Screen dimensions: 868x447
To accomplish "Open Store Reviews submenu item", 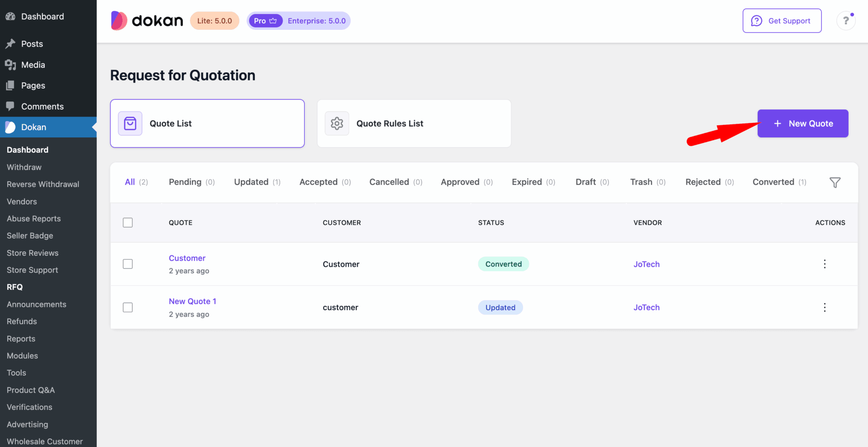I will [33, 253].
